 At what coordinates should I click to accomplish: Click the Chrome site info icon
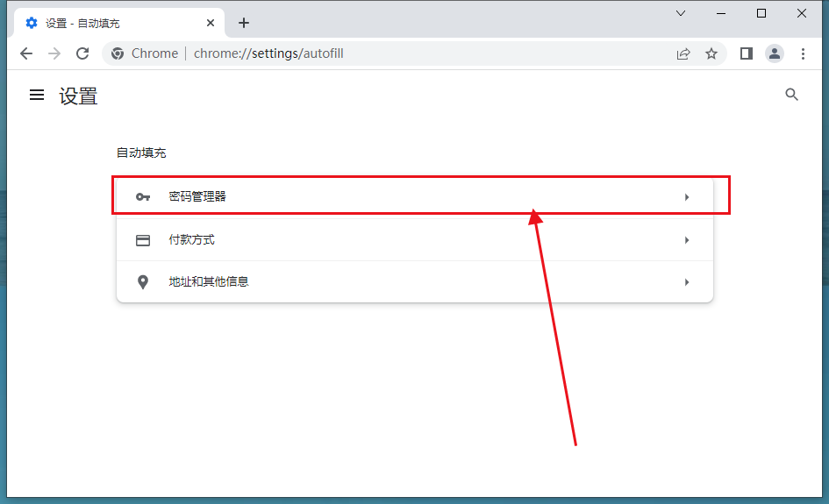[x=118, y=53]
